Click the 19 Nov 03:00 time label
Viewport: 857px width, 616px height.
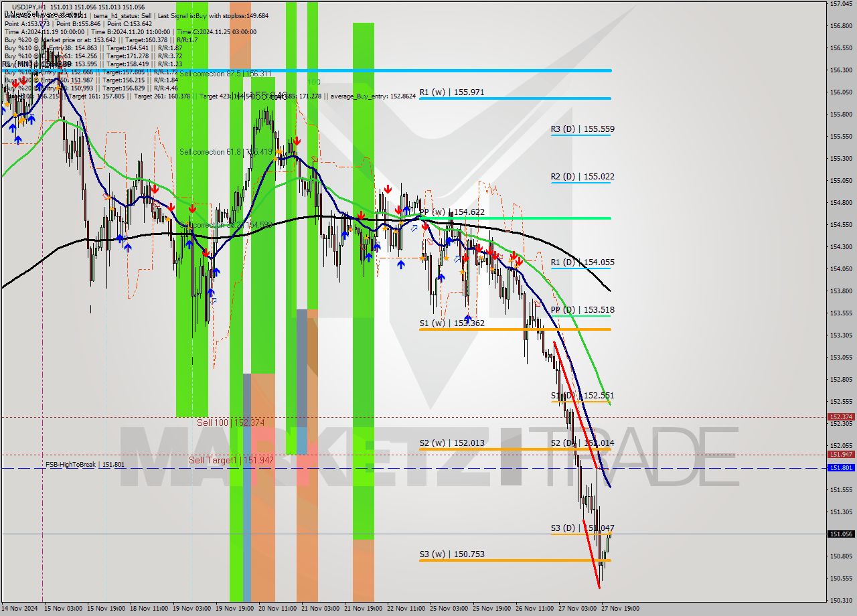point(192,609)
